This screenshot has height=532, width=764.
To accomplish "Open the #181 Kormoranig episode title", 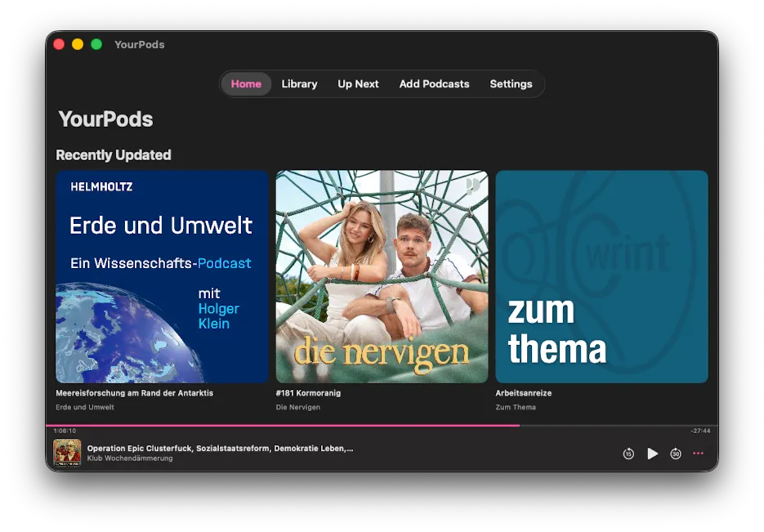I will click(x=308, y=393).
